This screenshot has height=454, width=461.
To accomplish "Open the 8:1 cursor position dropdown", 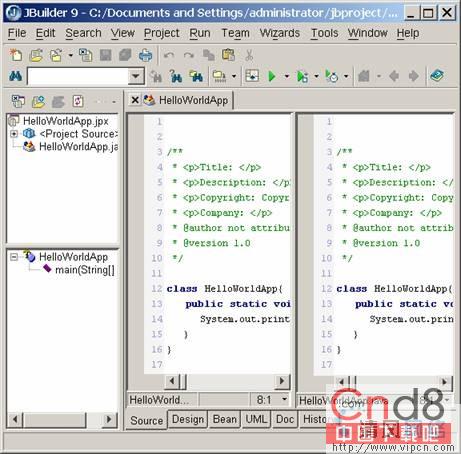I will 284,399.
